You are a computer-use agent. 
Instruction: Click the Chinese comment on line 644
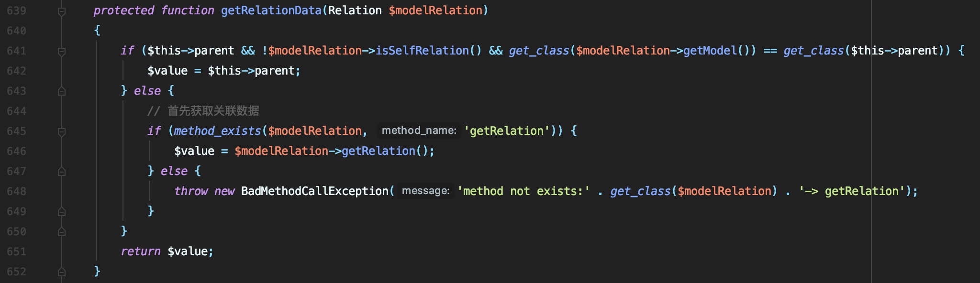[203, 111]
